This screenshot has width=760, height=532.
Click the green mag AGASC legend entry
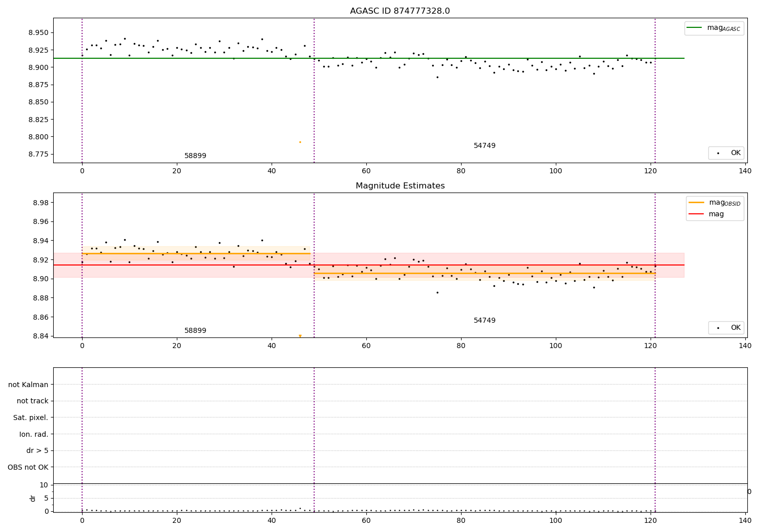[x=713, y=28]
